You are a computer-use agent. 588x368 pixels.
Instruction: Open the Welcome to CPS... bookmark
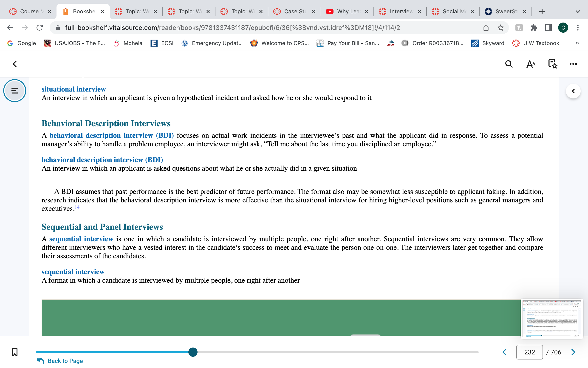(x=280, y=43)
